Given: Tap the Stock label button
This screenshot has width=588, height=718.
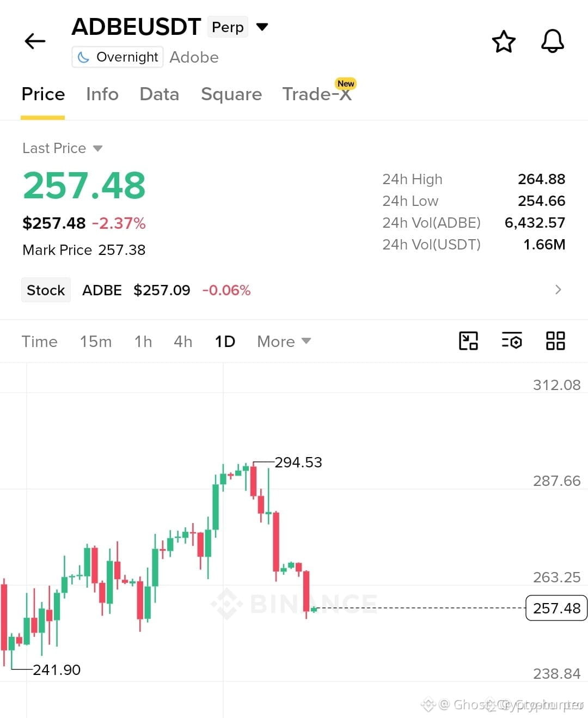Looking at the screenshot, I should point(46,290).
